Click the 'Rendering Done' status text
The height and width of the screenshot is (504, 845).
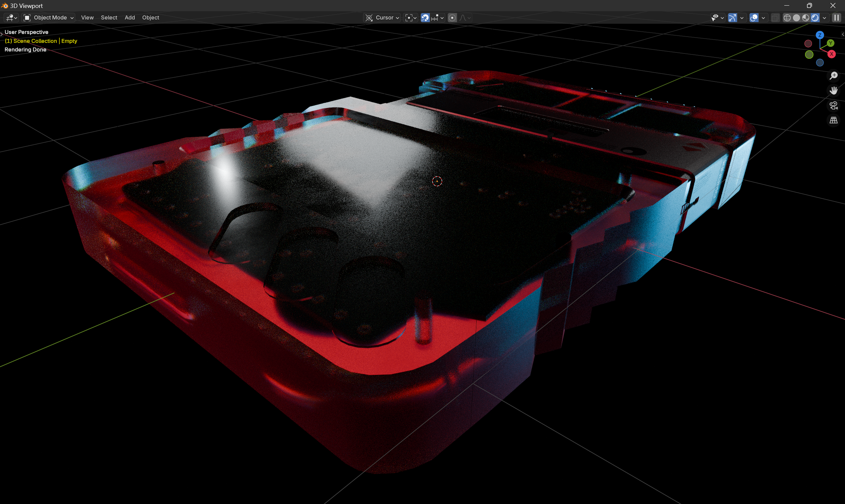[x=25, y=49]
